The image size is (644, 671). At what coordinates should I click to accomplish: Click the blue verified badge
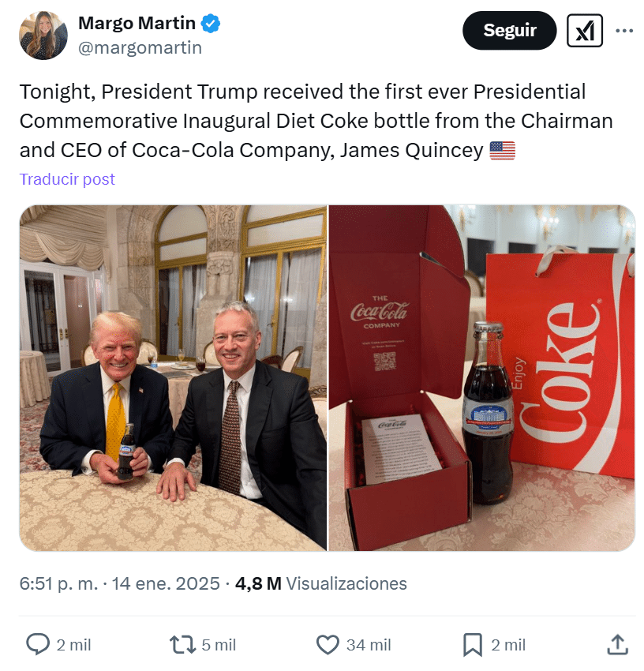211,24
